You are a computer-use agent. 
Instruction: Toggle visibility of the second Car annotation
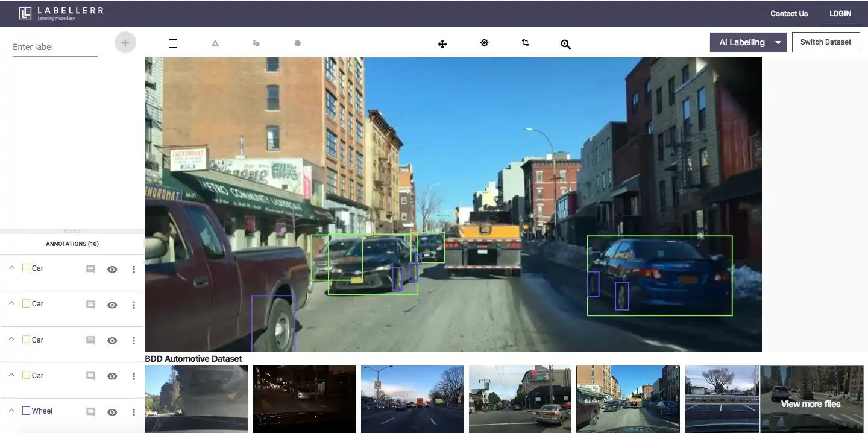click(x=112, y=305)
